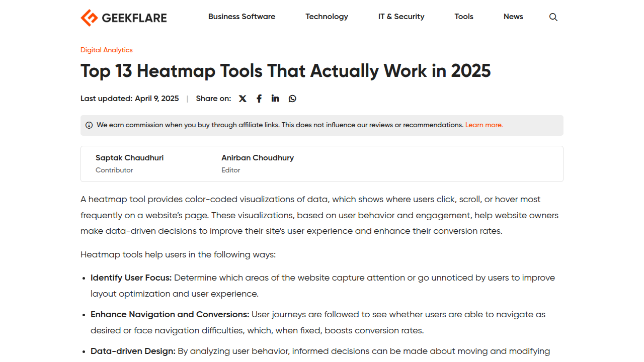
Task: Open the Digital Analytics category link
Action: pos(107,50)
